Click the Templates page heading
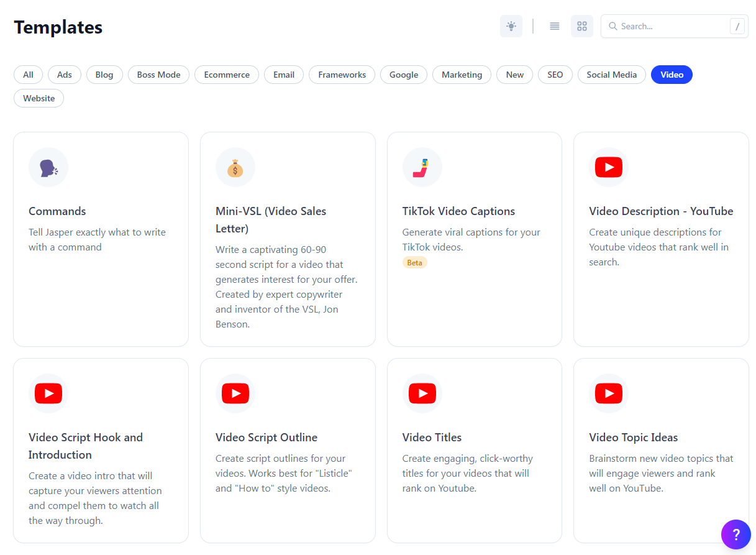The height and width of the screenshot is (555, 756). click(x=58, y=27)
